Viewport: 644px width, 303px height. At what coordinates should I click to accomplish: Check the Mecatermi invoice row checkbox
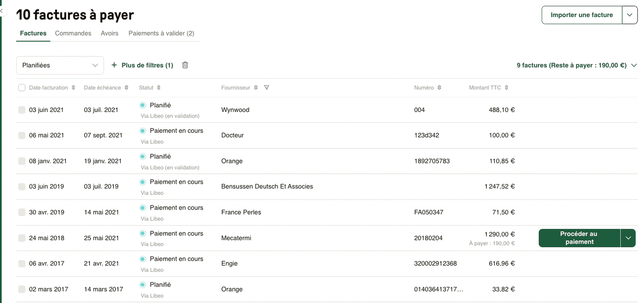[x=21, y=238]
